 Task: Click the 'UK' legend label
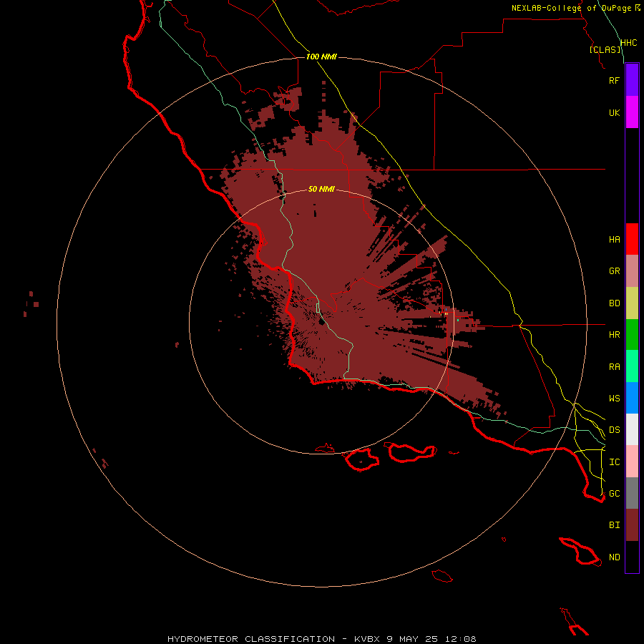pyautogui.click(x=614, y=113)
